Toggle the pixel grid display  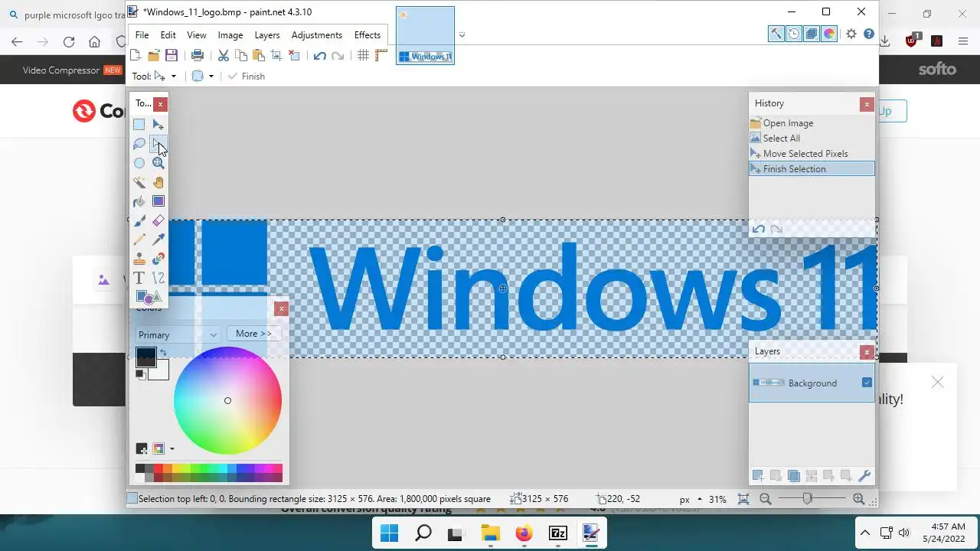pos(364,55)
